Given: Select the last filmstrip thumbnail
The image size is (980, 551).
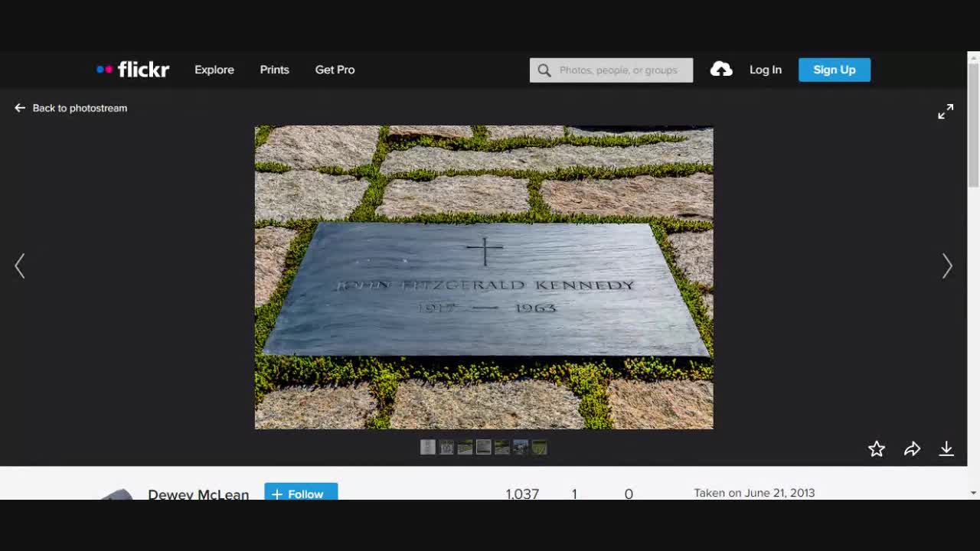Looking at the screenshot, I should click(539, 447).
